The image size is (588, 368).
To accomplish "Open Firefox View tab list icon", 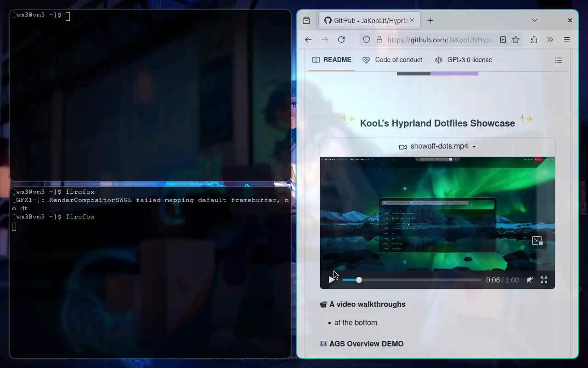I will point(306,20).
